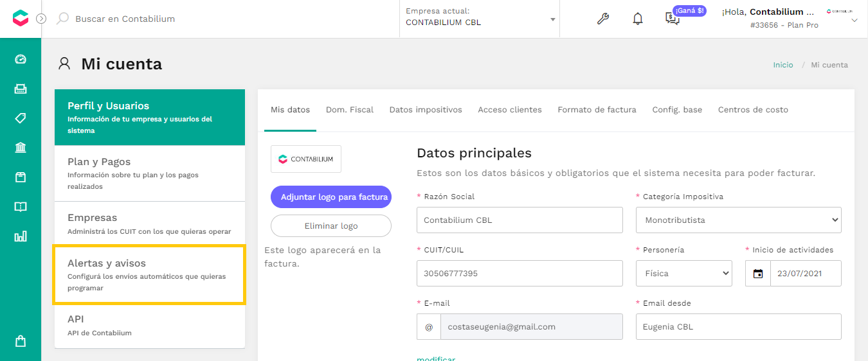Open the inventory box sidebar icon
This screenshot has width=868, height=361.
click(21, 177)
